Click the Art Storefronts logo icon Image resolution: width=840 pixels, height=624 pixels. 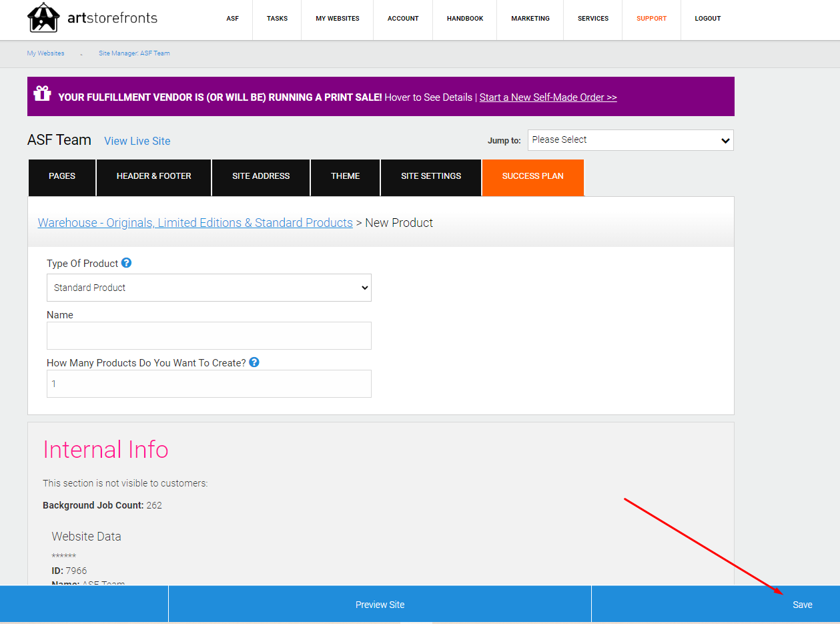(43, 18)
